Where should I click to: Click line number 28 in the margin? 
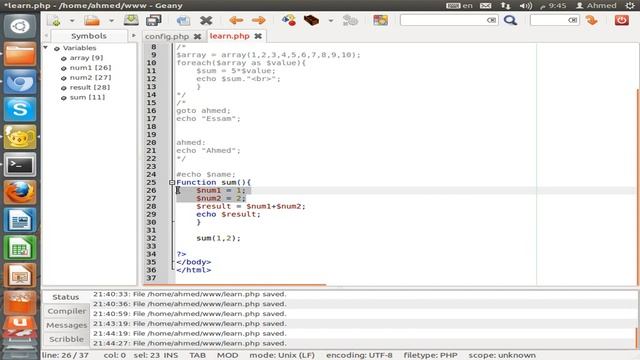coord(151,207)
